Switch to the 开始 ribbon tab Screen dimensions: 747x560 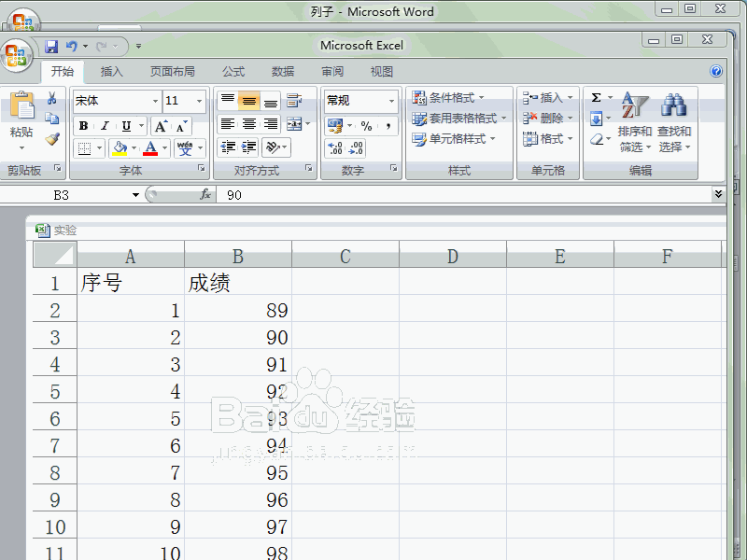(x=63, y=72)
